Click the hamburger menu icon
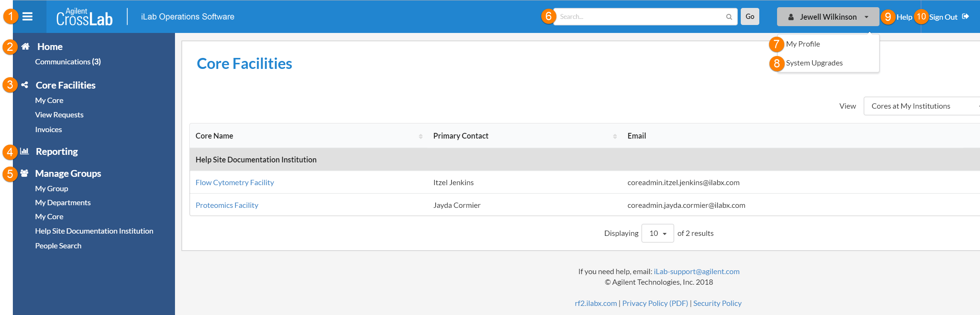 click(x=27, y=16)
